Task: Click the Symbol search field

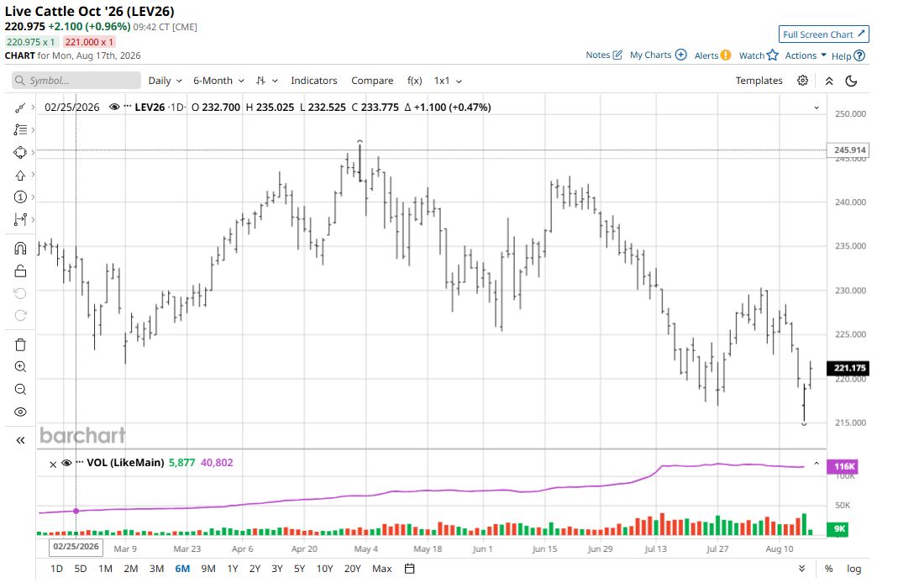Action: click(76, 80)
